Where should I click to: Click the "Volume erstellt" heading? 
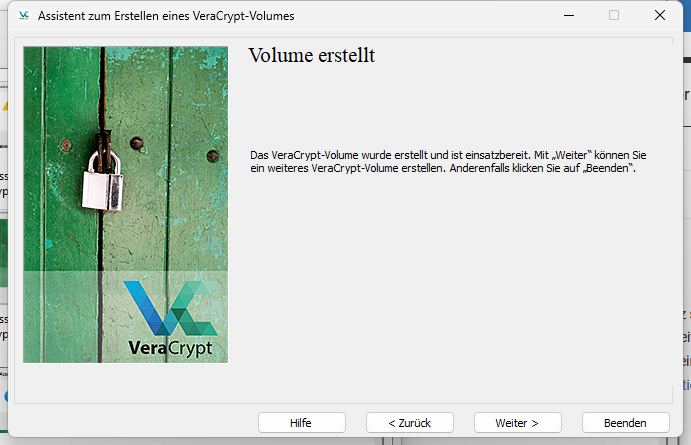click(311, 56)
